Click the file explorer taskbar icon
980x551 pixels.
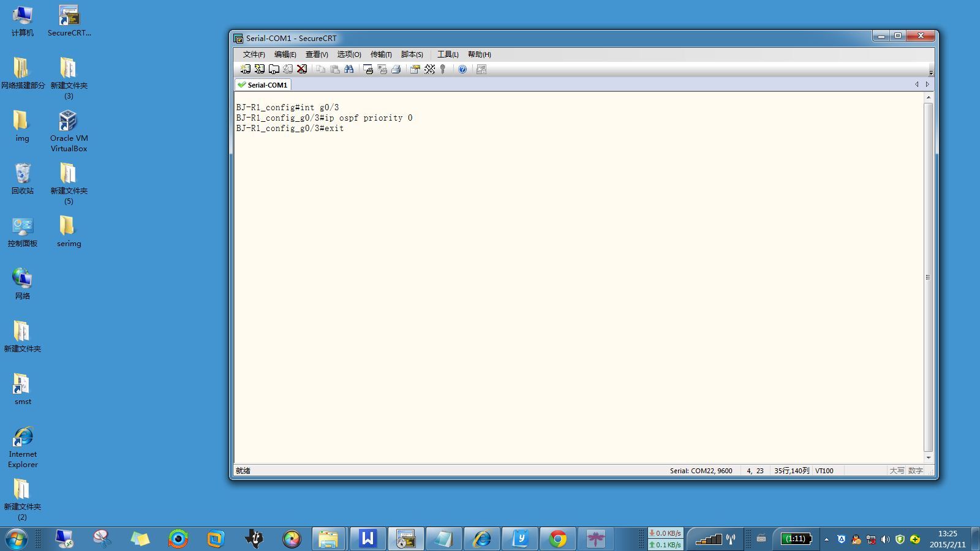point(330,539)
